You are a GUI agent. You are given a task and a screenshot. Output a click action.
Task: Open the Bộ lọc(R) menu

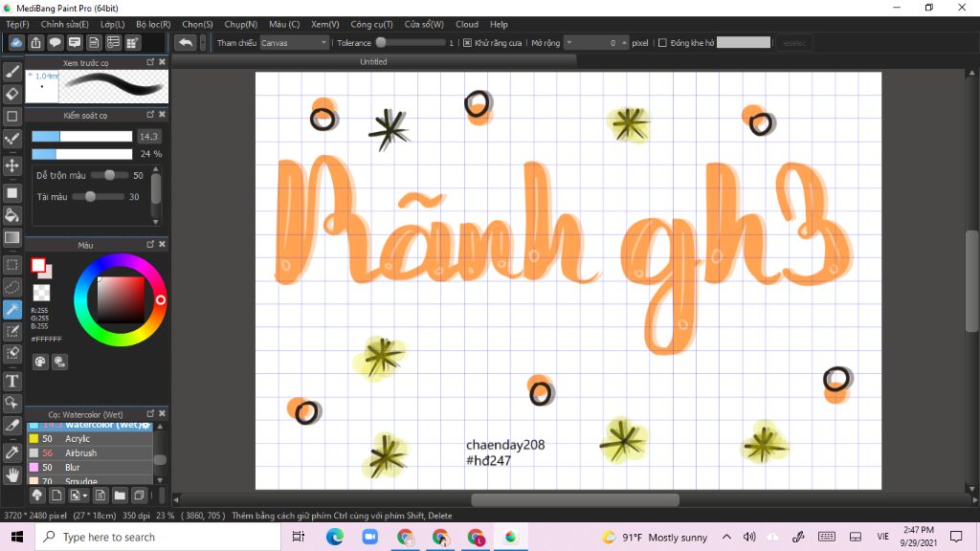click(153, 24)
